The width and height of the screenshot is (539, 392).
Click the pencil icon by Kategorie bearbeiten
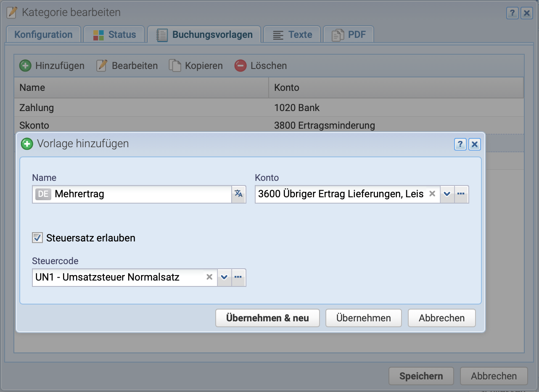[x=12, y=13]
